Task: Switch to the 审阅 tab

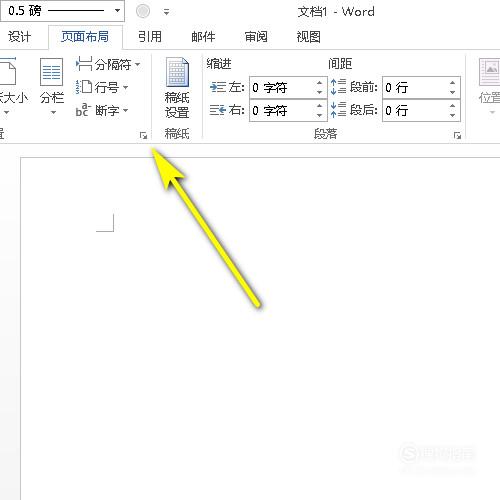Action: (256, 36)
